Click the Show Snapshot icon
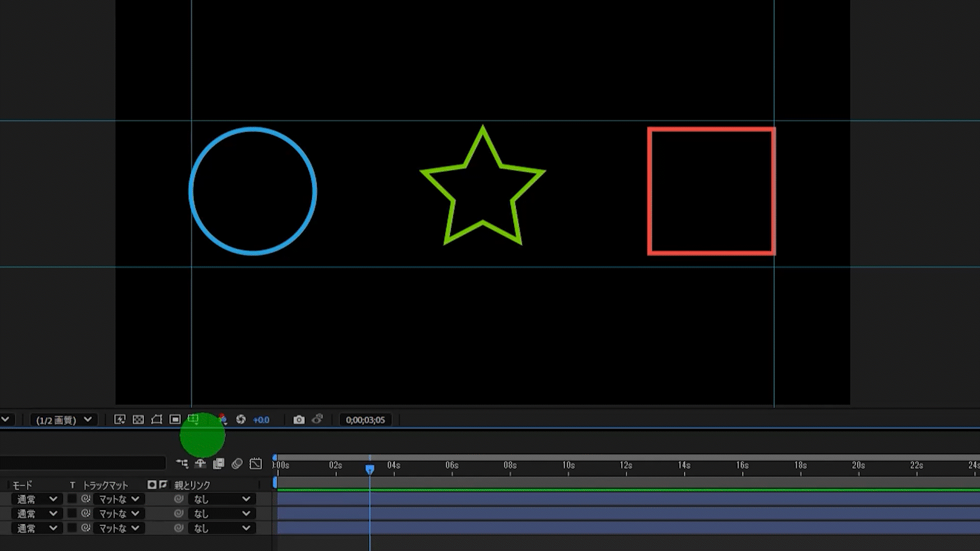Viewport: 980px width, 551px height. [x=317, y=419]
